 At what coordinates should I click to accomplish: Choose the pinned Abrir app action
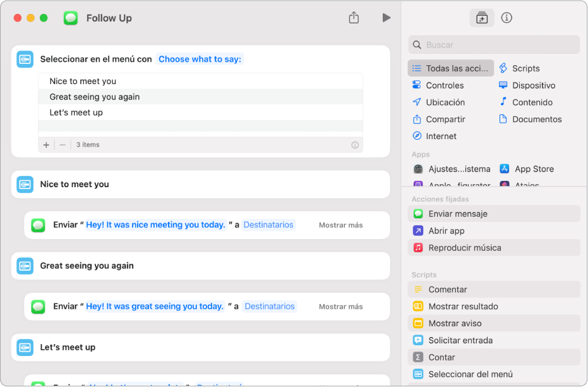click(x=494, y=231)
